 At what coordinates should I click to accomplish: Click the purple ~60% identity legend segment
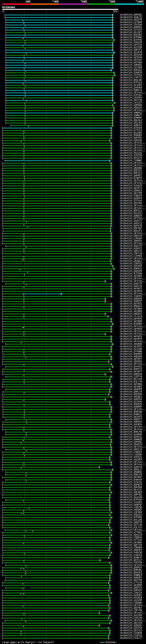click(x=73, y=4)
